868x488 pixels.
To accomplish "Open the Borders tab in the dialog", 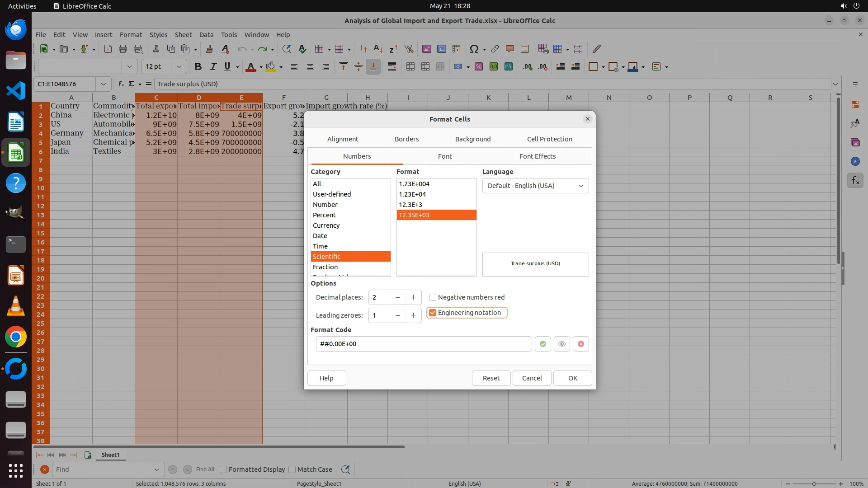I will [x=406, y=139].
